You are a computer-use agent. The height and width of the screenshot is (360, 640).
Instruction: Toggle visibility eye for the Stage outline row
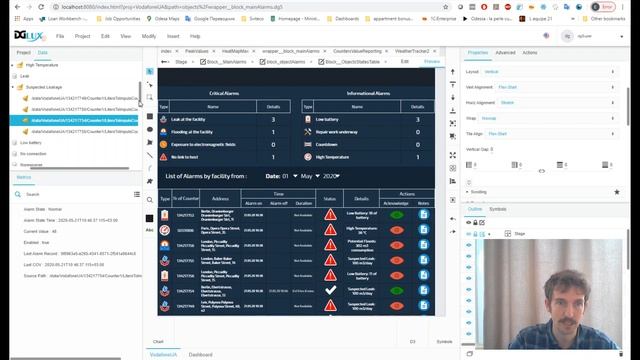click(468, 234)
